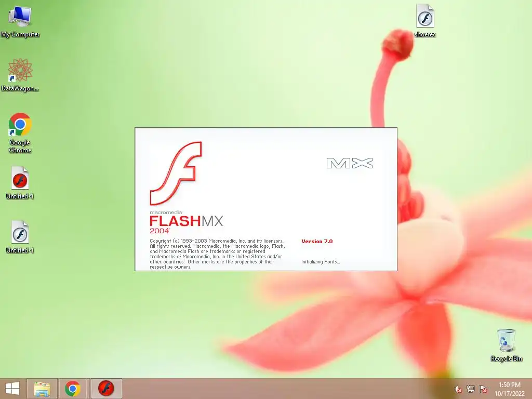Click the Macromedia copyright notice text

click(x=218, y=254)
